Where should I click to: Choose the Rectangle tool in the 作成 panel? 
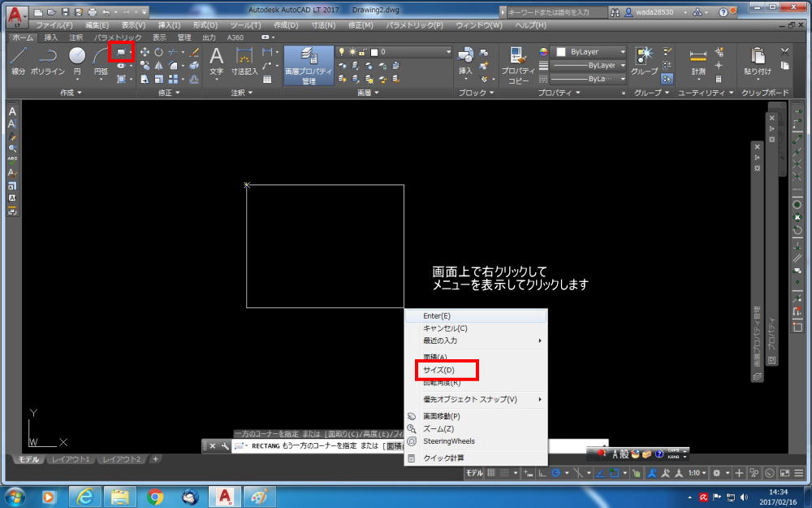pyautogui.click(x=121, y=52)
